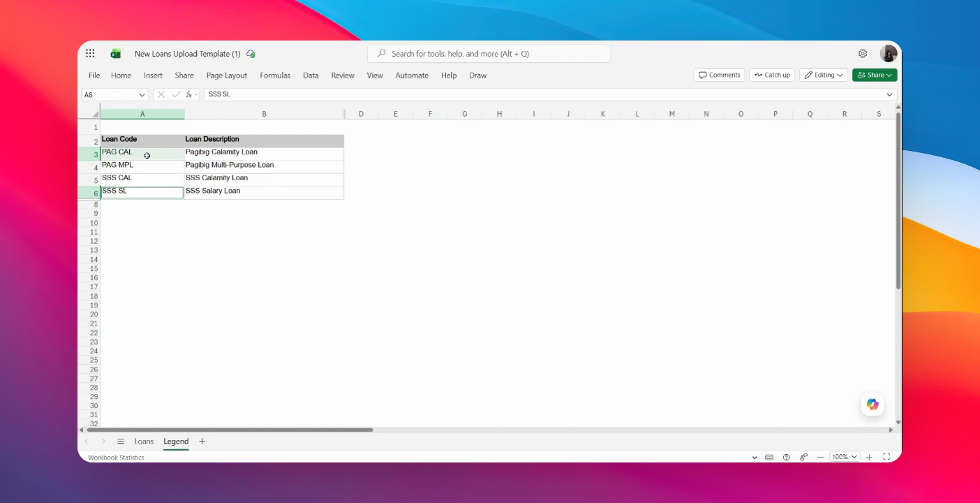Open the 100% zoom level dropdown
Screen dimensions: 980x503
coord(845,457)
